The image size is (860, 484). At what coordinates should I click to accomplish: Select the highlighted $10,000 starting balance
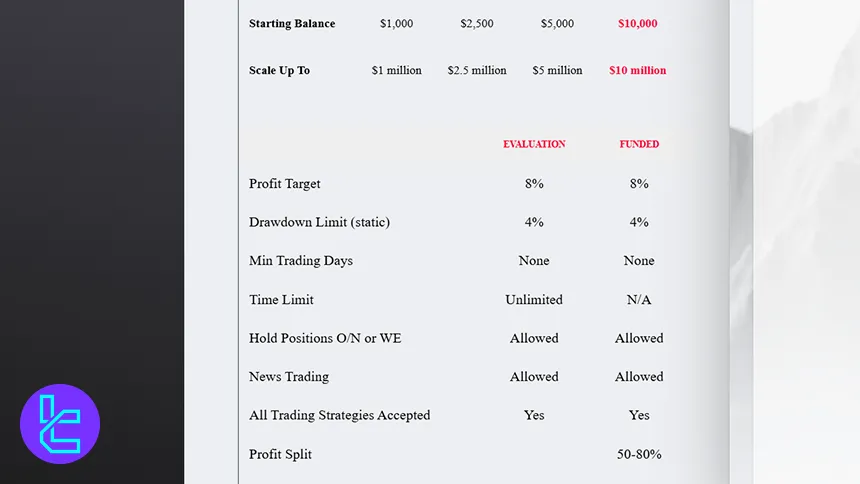click(637, 24)
